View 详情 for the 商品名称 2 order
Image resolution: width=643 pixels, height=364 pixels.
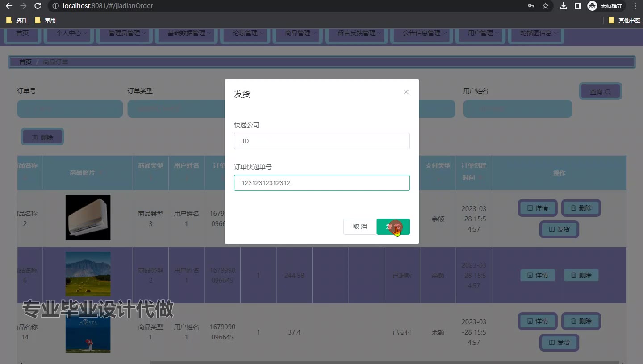[x=538, y=208]
